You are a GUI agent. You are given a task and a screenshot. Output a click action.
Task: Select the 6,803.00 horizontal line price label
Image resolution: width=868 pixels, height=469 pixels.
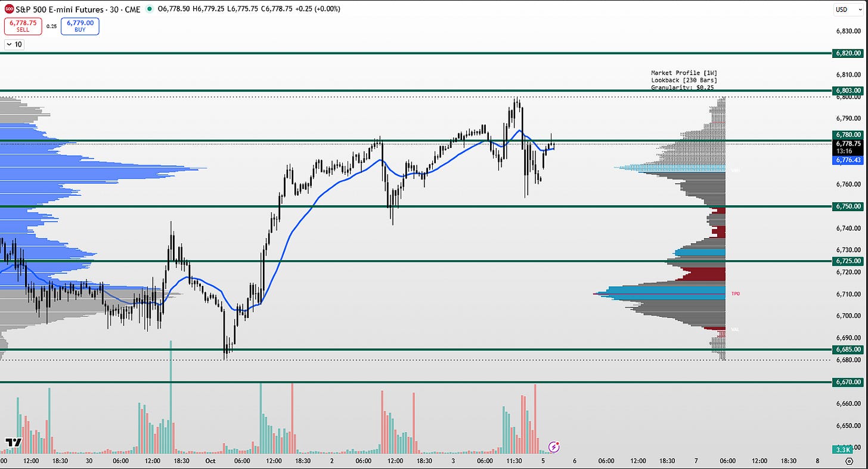[x=847, y=91]
